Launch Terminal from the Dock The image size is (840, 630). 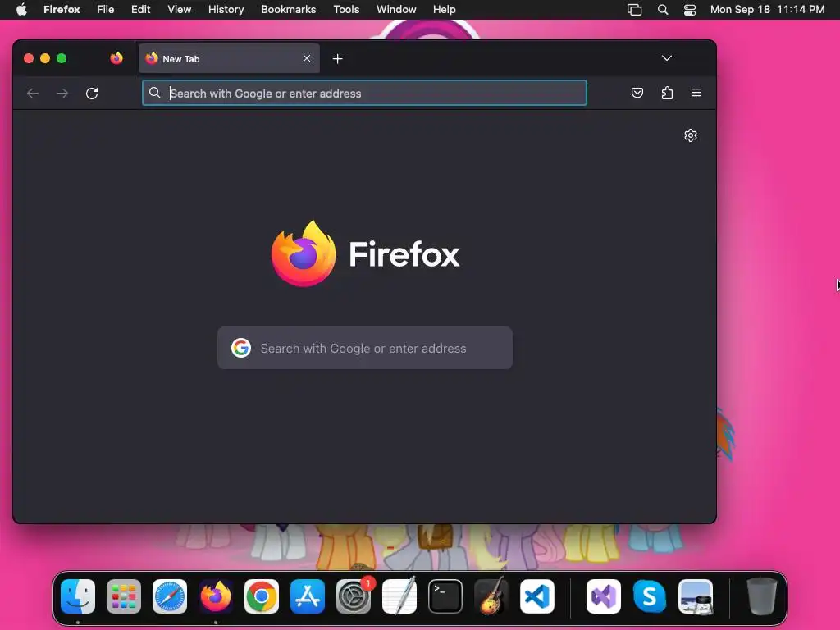click(445, 596)
